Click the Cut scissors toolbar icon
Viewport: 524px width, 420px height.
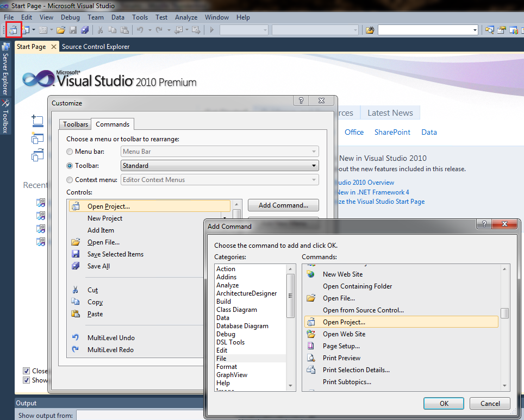coord(100,30)
